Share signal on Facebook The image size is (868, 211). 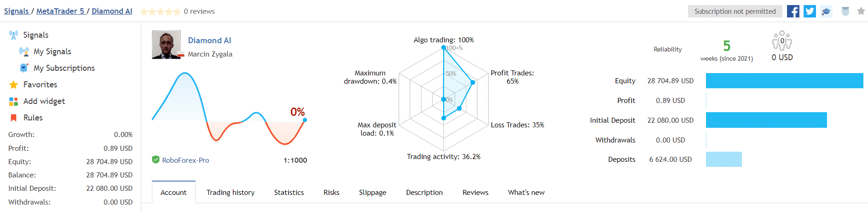793,11
